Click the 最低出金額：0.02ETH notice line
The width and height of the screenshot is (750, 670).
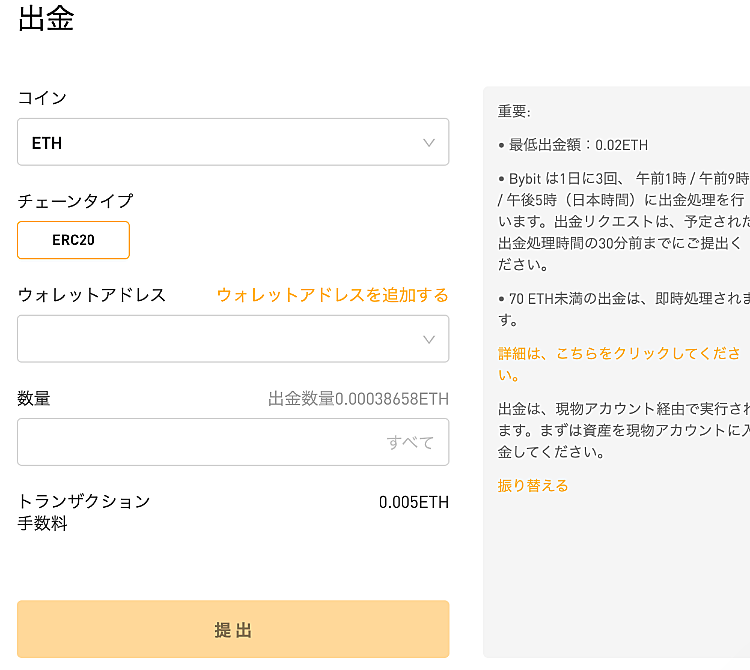tap(573, 145)
